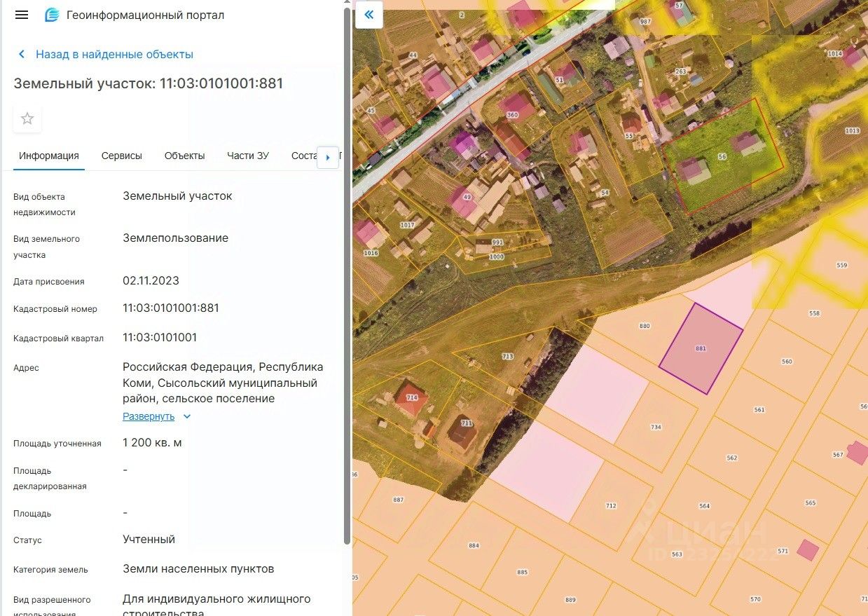Click parcel 713 on the map
The width and height of the screenshot is (868, 616).
[508, 357]
